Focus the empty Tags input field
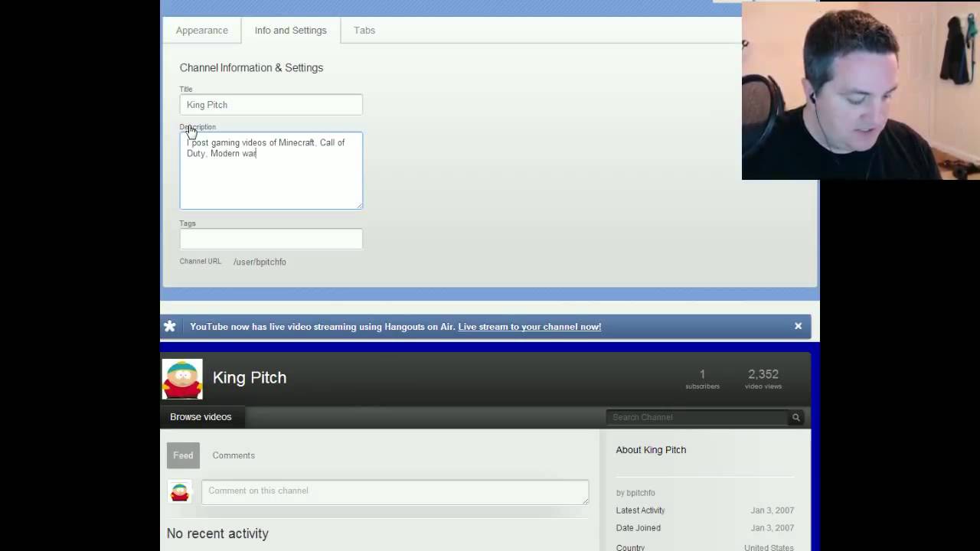The image size is (980, 551). click(271, 239)
